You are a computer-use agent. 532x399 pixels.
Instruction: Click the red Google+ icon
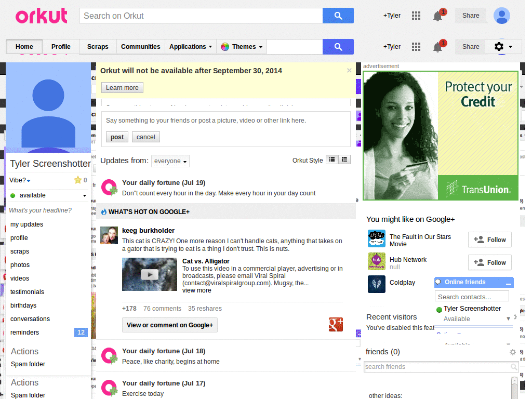[x=336, y=325]
